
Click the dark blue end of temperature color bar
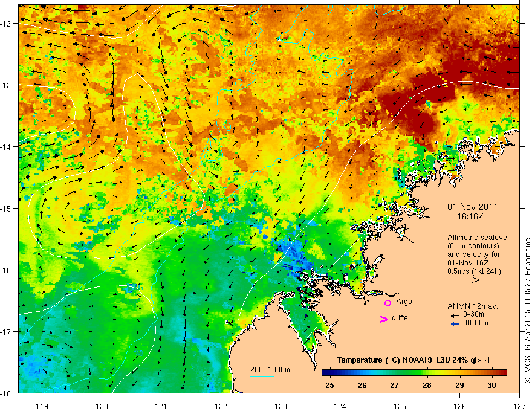tap(326, 372)
